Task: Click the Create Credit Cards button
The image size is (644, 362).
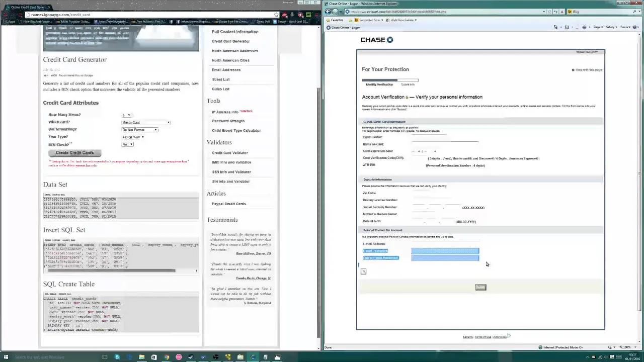Action: point(74,153)
